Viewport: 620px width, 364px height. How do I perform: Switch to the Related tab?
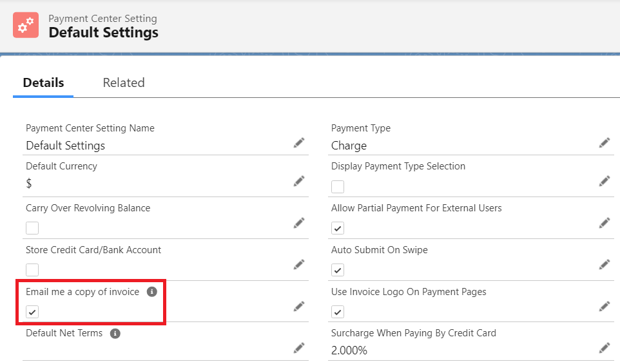point(124,82)
